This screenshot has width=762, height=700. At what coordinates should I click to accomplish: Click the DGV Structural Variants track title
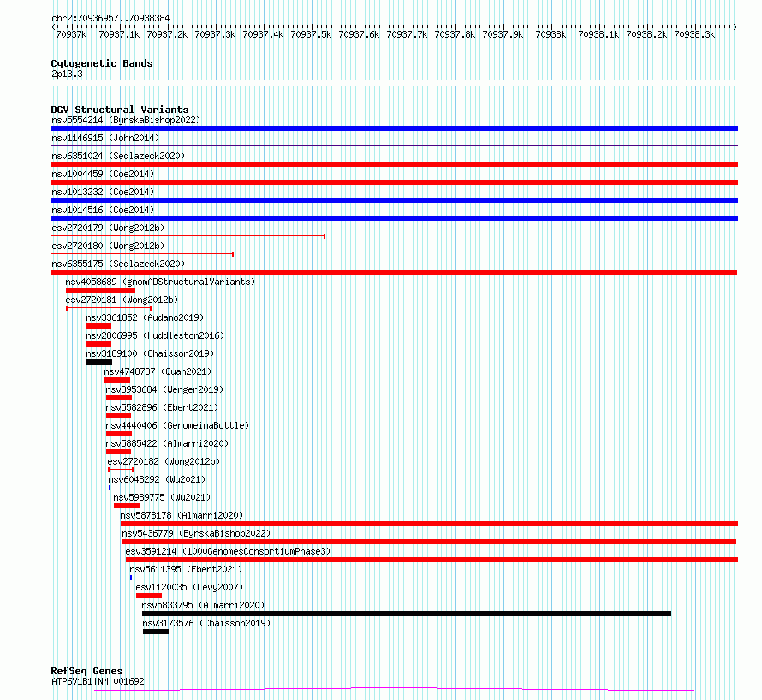click(x=120, y=110)
